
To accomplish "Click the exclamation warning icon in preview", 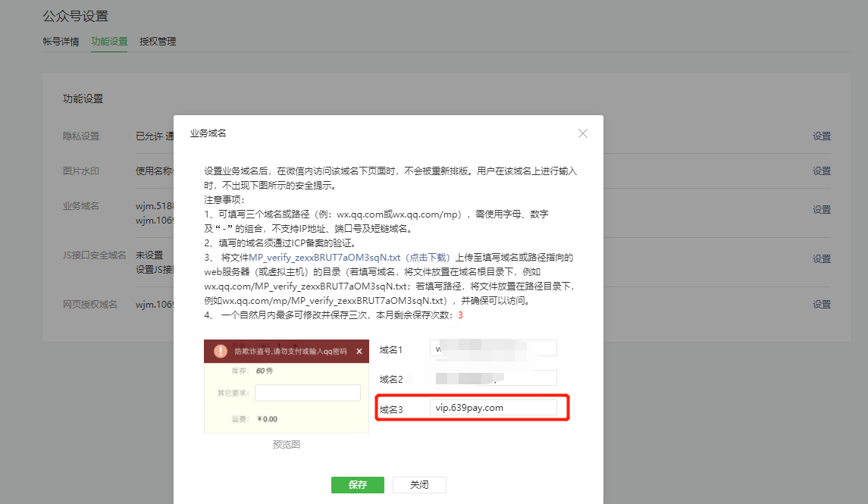I will click(x=221, y=352).
